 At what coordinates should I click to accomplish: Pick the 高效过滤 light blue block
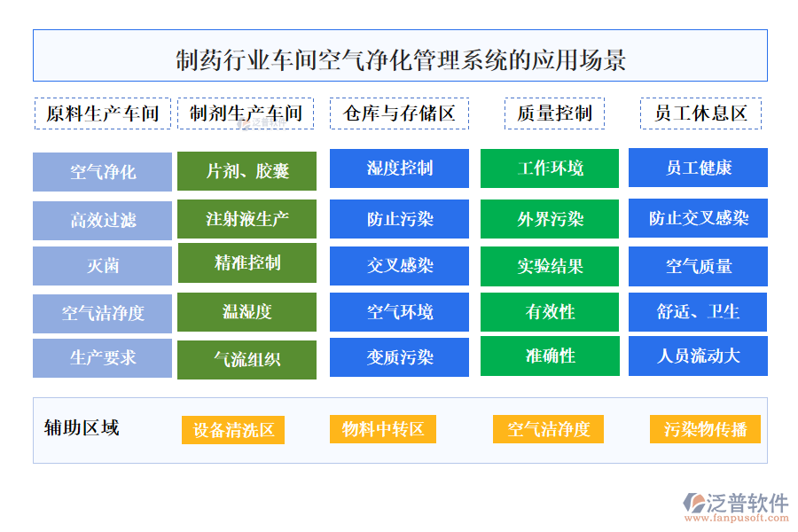tap(103, 220)
